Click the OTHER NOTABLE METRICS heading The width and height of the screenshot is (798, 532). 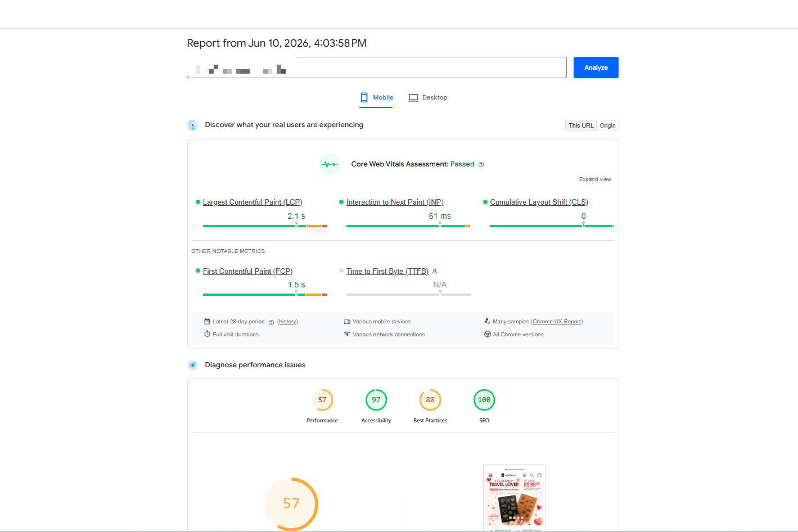point(228,251)
